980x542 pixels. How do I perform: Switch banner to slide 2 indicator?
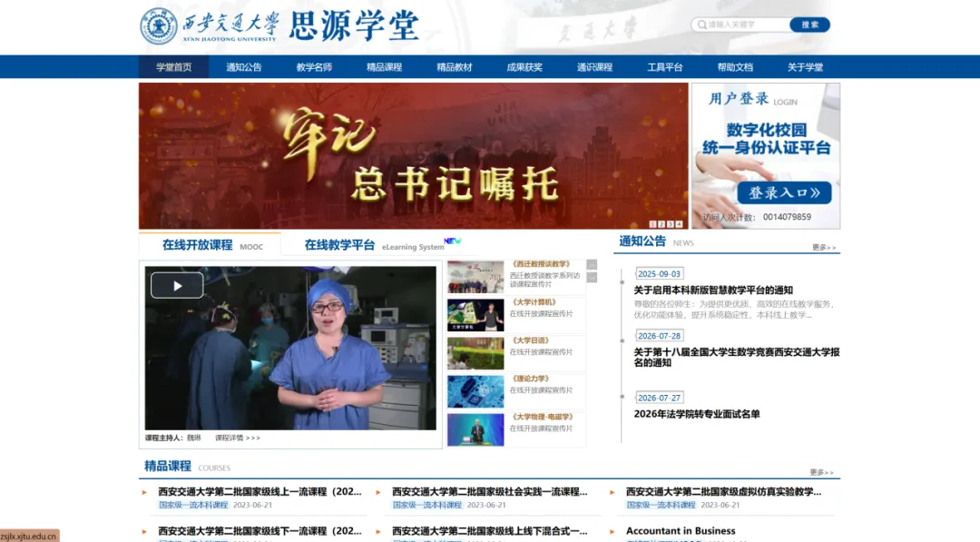[661, 224]
